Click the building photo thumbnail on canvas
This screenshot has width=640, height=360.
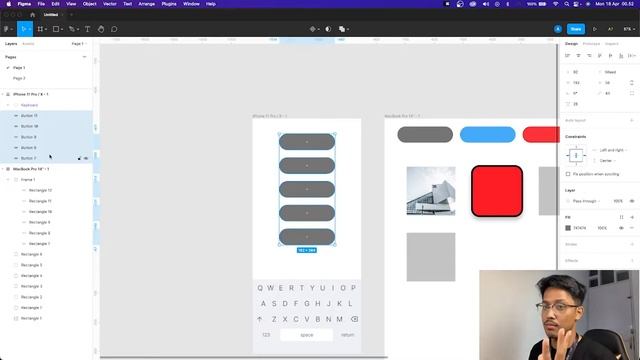431,191
